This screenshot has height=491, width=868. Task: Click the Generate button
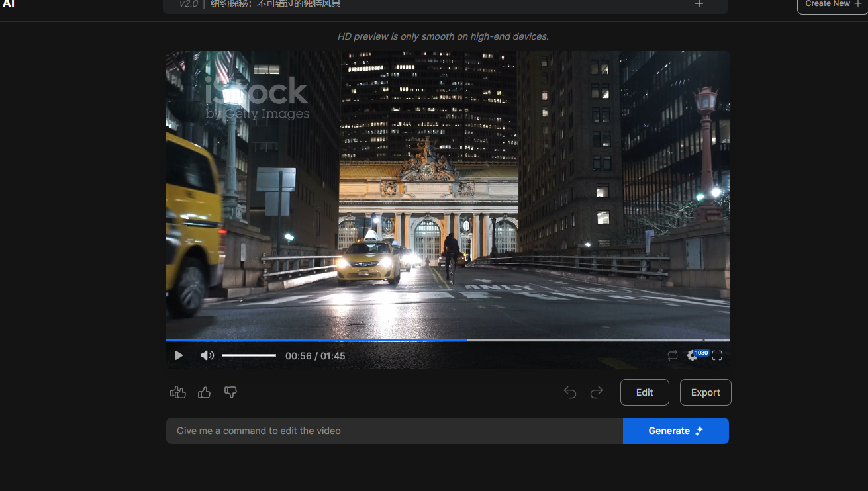click(676, 431)
